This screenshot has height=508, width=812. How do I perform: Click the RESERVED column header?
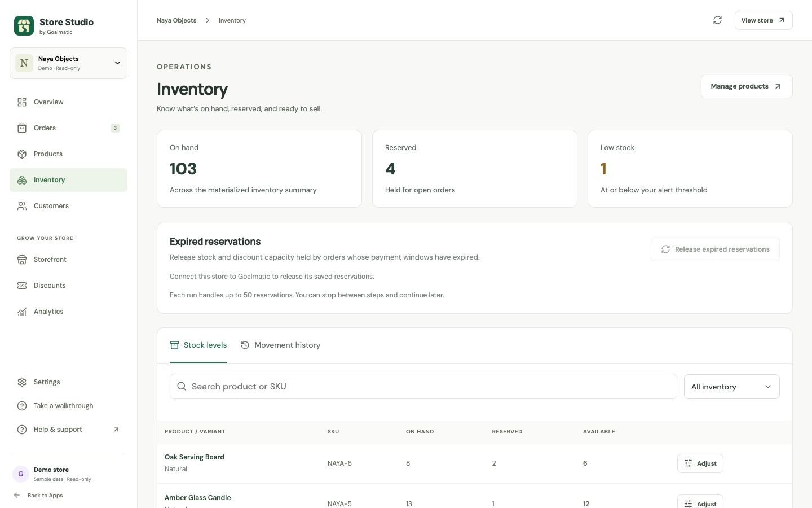(x=507, y=432)
